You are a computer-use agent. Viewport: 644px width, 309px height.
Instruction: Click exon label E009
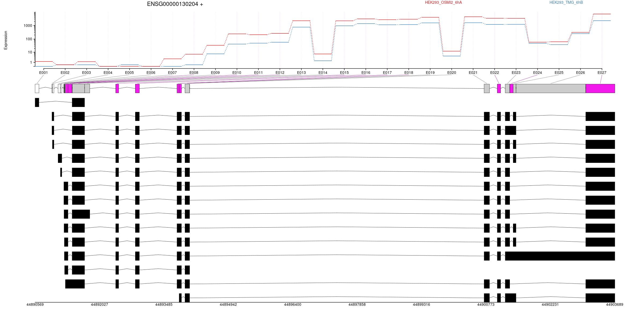[x=215, y=73]
